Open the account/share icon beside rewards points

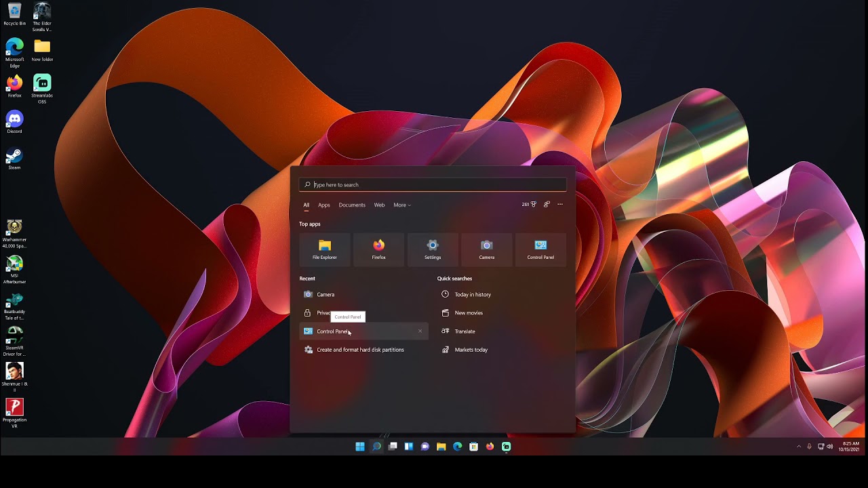[547, 204]
